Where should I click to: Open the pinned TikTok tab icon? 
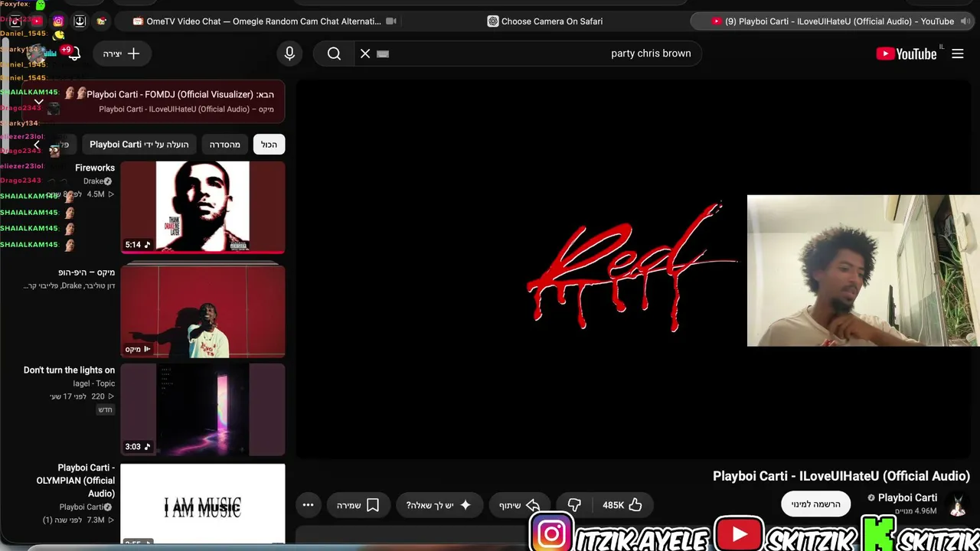point(15,21)
